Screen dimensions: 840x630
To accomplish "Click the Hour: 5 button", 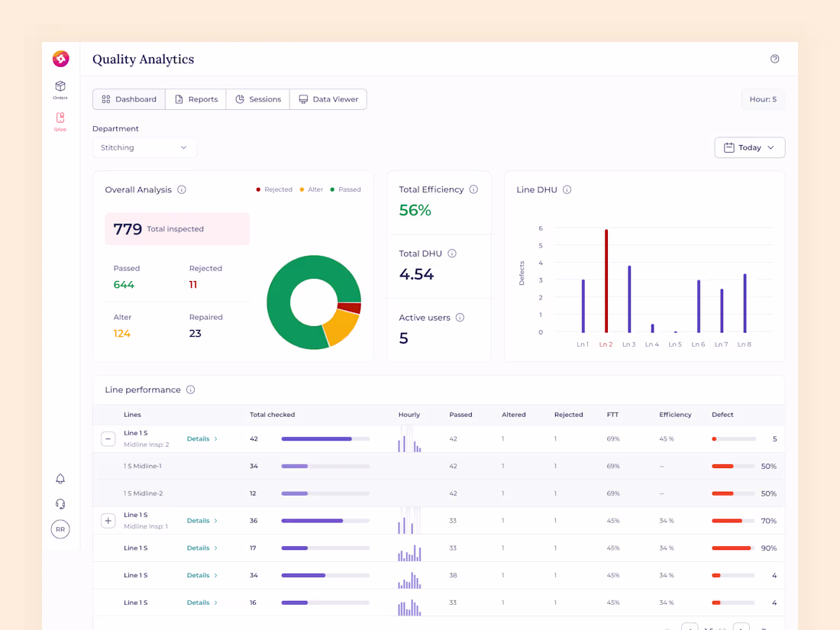I will pyautogui.click(x=763, y=99).
